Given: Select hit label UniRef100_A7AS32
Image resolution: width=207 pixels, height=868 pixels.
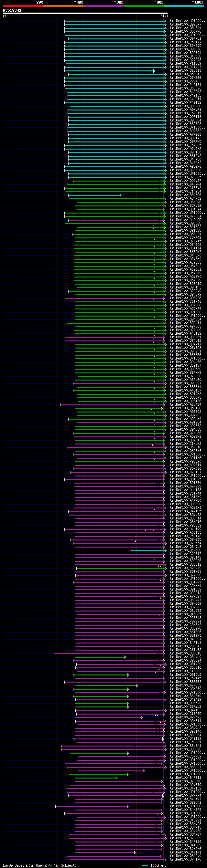Looking at the screenshot, I should pos(186,685).
